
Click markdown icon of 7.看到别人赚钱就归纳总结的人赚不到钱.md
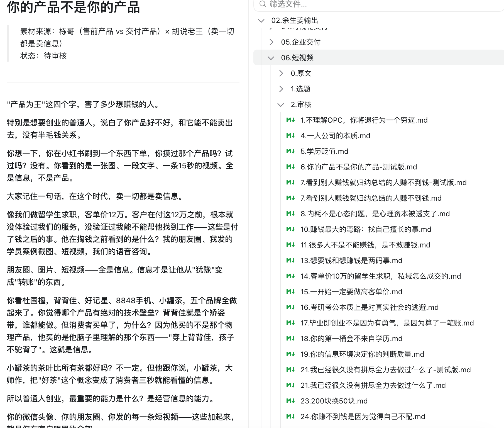[x=290, y=198]
